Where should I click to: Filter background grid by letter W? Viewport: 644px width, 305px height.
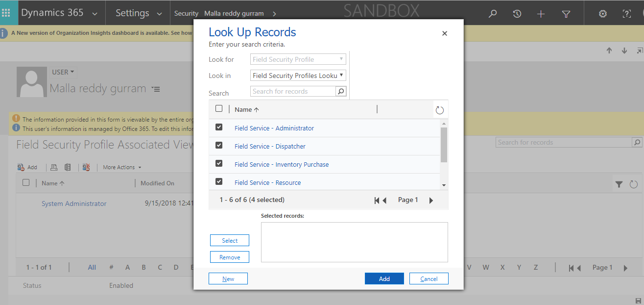[x=486, y=267]
